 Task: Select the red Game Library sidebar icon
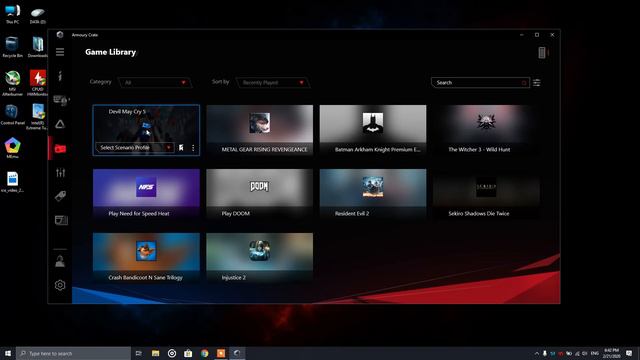pyautogui.click(x=60, y=149)
